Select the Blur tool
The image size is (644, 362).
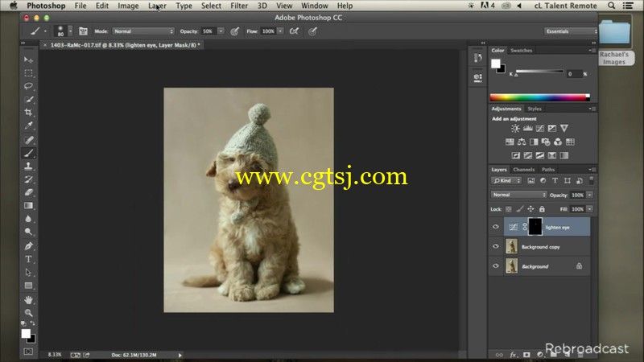click(x=28, y=218)
